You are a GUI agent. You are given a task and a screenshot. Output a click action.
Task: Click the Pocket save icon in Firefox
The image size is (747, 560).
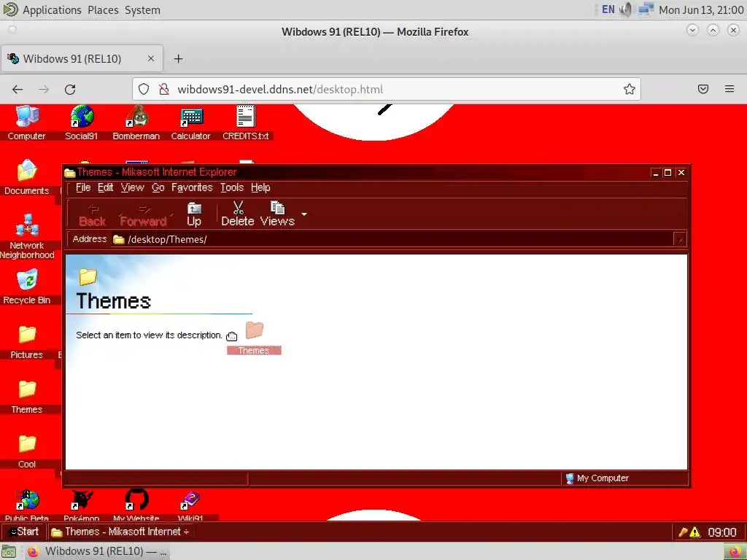[x=703, y=89]
